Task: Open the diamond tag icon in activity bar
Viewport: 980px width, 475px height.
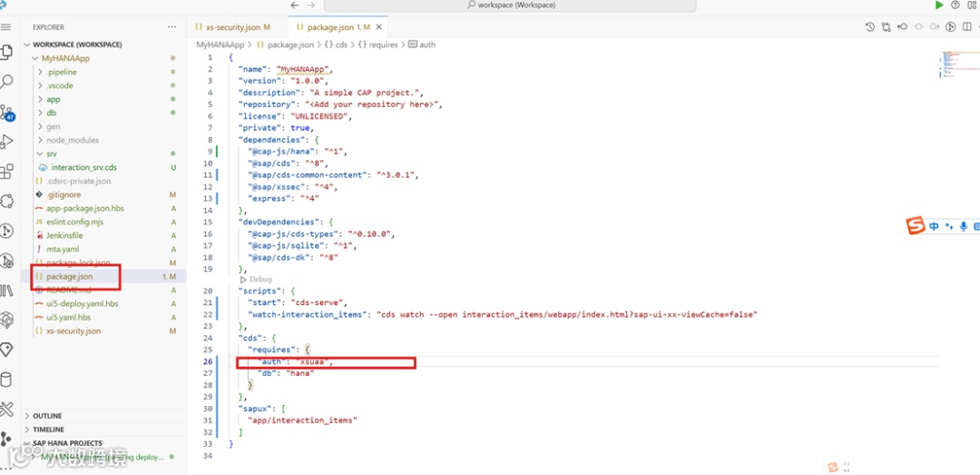Action: point(6,350)
